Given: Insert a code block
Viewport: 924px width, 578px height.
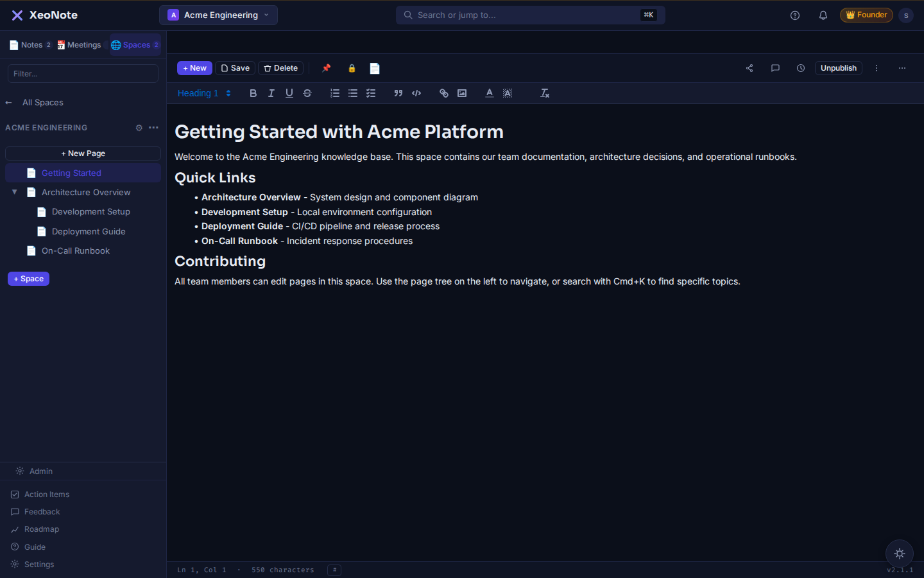Looking at the screenshot, I should point(416,93).
